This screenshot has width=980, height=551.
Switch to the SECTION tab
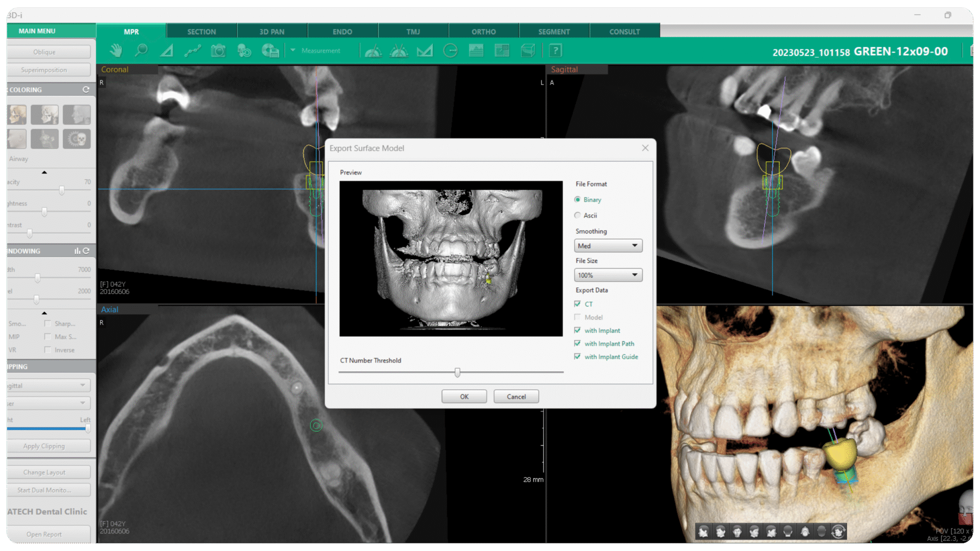pos(202,32)
